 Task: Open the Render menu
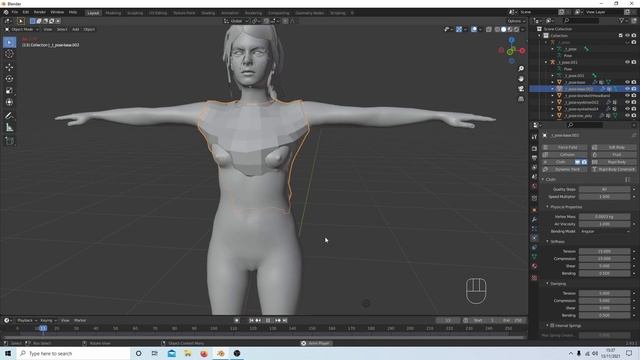coord(40,13)
